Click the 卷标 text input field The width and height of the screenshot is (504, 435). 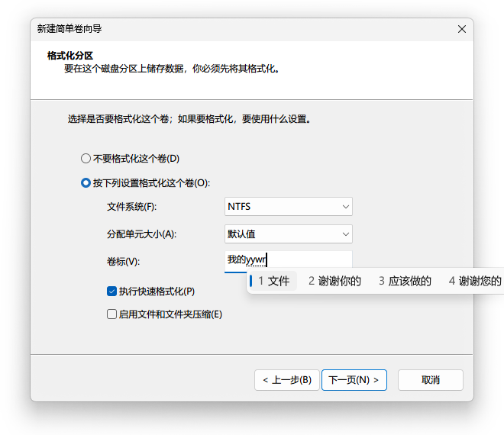click(289, 260)
